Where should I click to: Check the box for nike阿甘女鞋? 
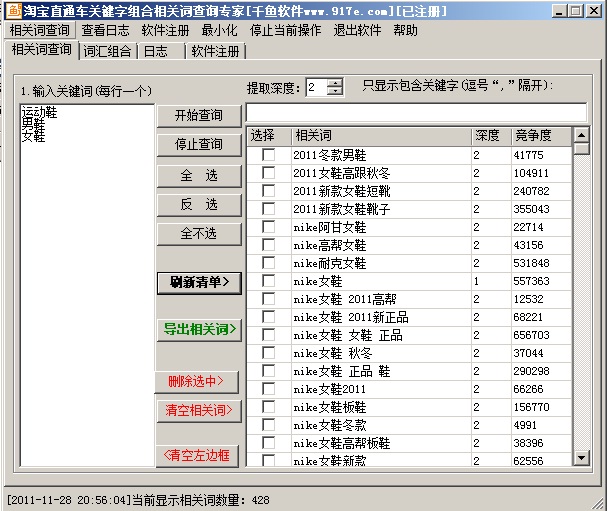coord(268,227)
